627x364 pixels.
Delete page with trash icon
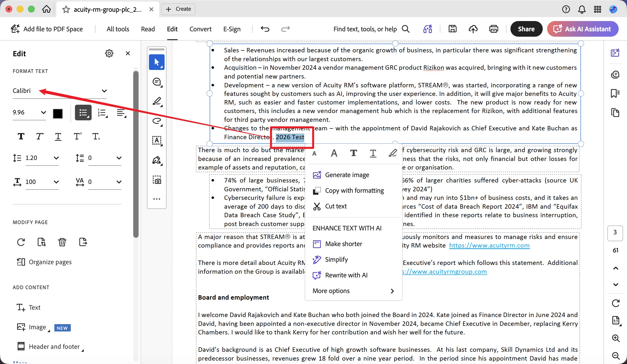click(62, 242)
